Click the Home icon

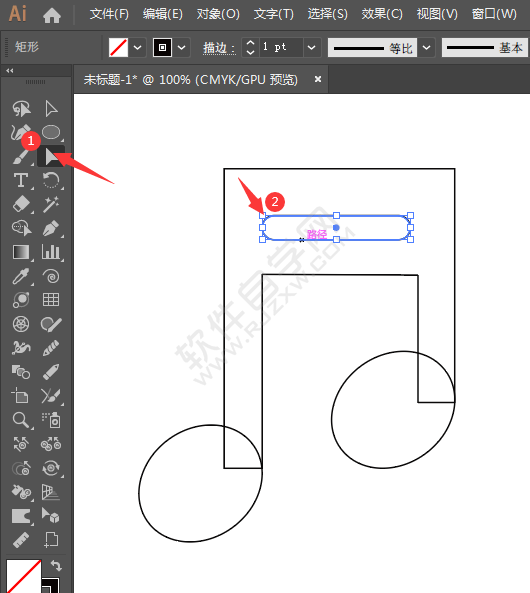52,15
